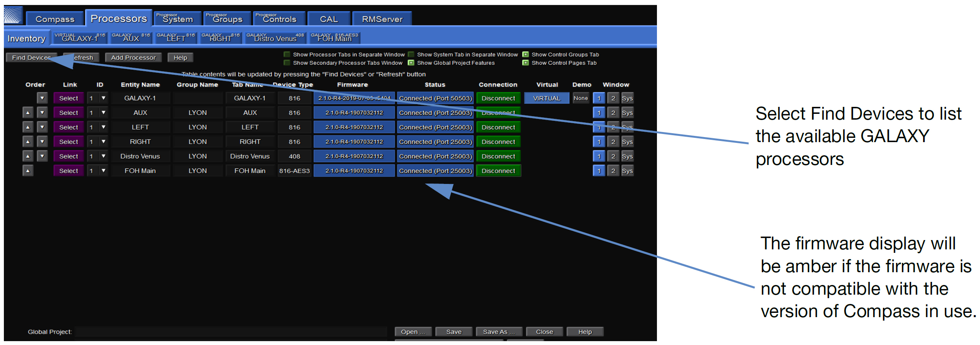
Task: Click the Meyer Sound logo icon
Action: tap(13, 15)
